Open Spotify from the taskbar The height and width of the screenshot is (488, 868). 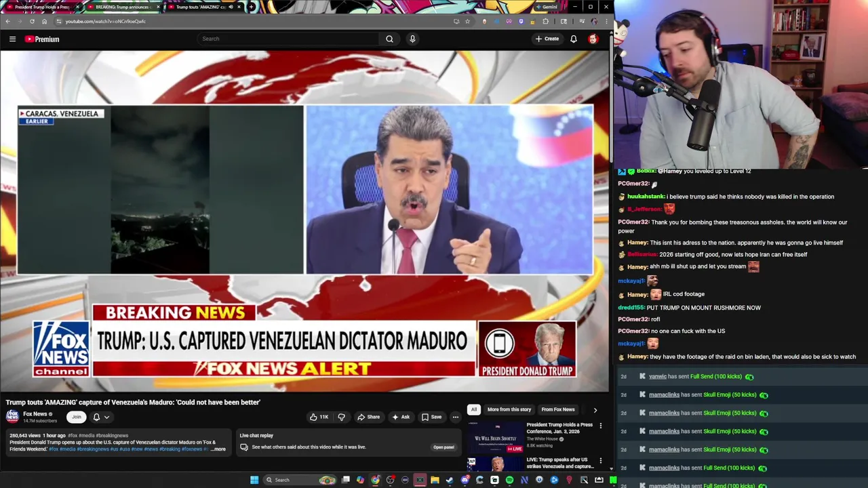[x=509, y=480]
